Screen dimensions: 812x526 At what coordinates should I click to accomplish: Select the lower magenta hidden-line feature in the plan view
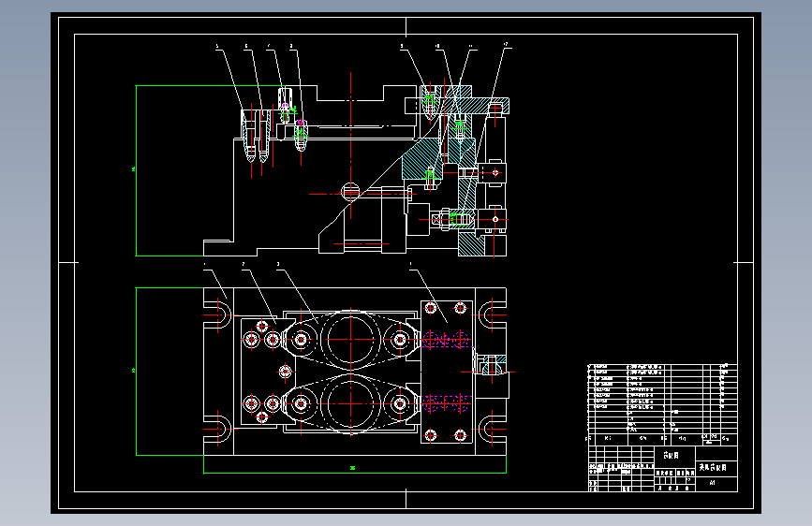click(447, 403)
